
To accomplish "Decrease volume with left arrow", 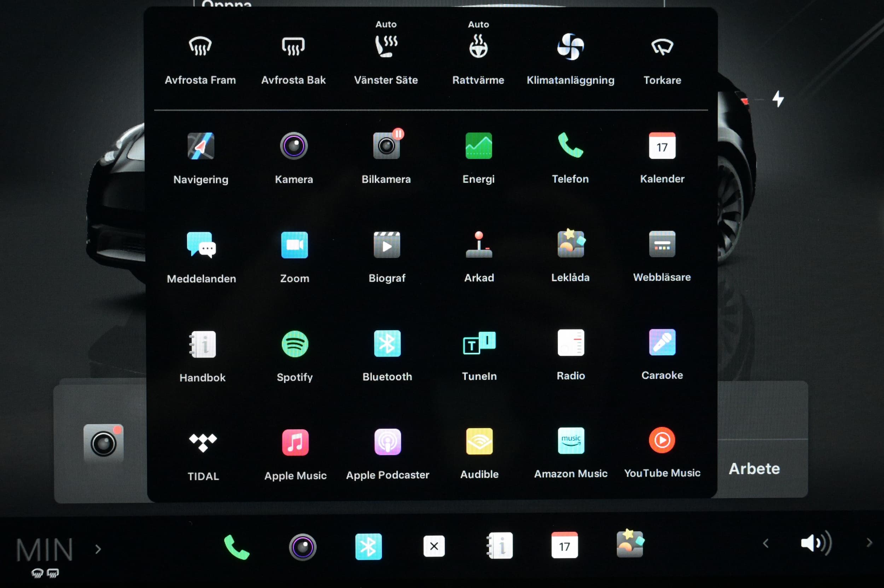I will pos(766,543).
